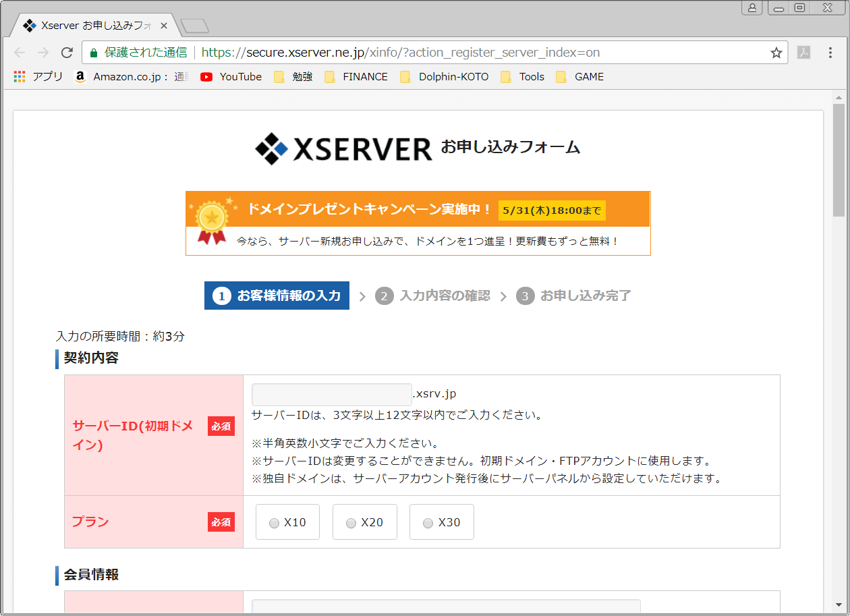Image resolution: width=850 pixels, height=616 pixels.
Task: Click the page vertical scrollbar thumb
Action: click(839, 161)
